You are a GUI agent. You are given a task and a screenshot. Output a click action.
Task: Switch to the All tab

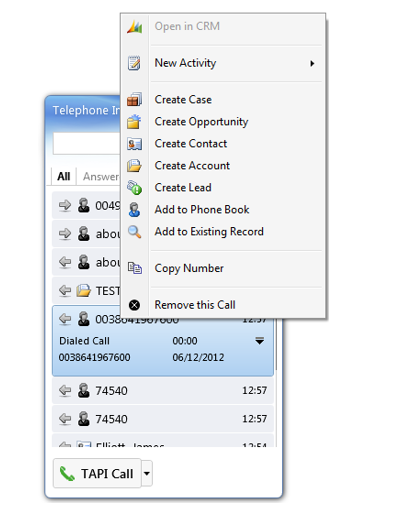pyautogui.click(x=64, y=176)
